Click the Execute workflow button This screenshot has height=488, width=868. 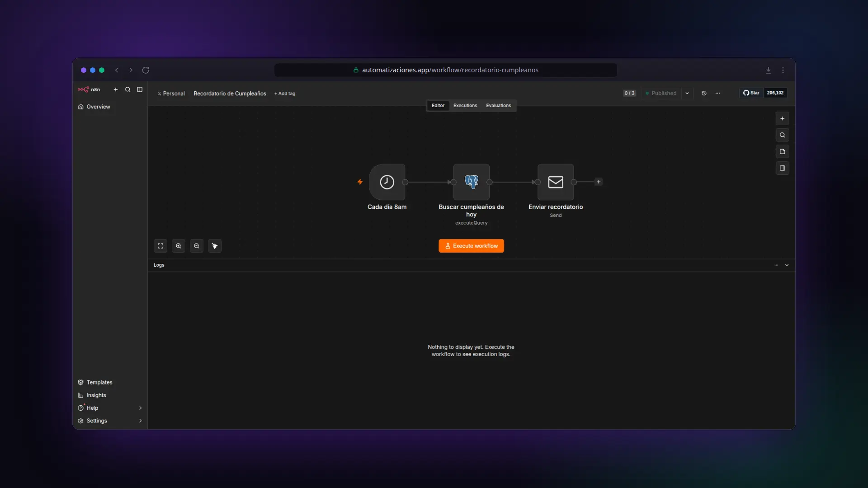coord(471,246)
